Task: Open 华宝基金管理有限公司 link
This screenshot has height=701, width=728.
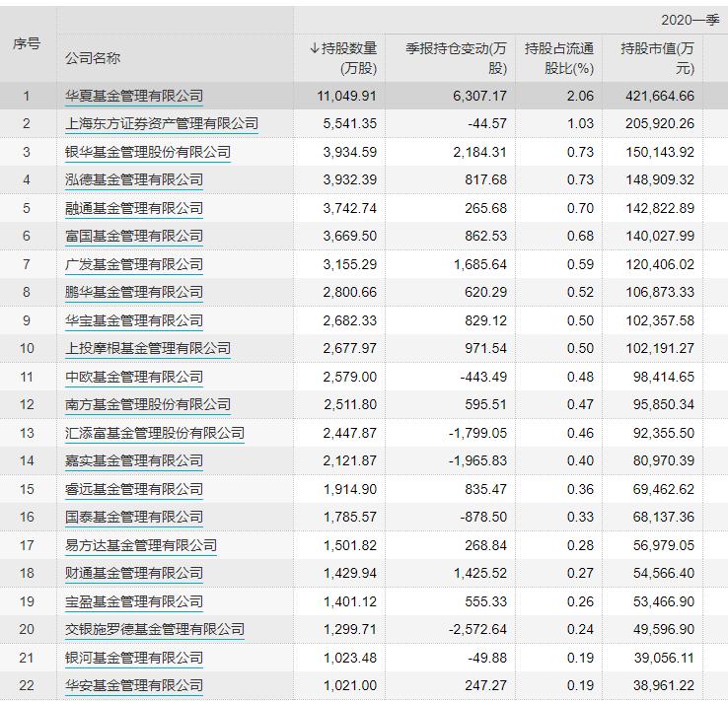Action: pos(134,320)
